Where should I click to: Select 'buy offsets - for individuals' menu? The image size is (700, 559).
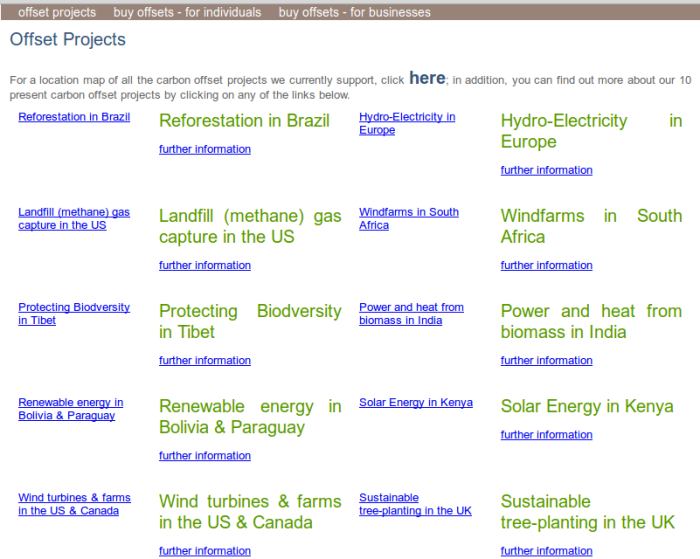[187, 12]
